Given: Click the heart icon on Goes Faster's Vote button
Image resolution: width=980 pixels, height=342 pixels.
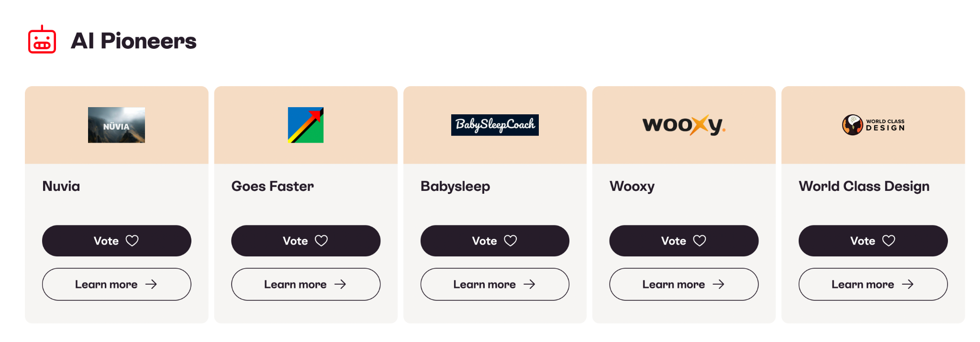Looking at the screenshot, I should pos(321,241).
